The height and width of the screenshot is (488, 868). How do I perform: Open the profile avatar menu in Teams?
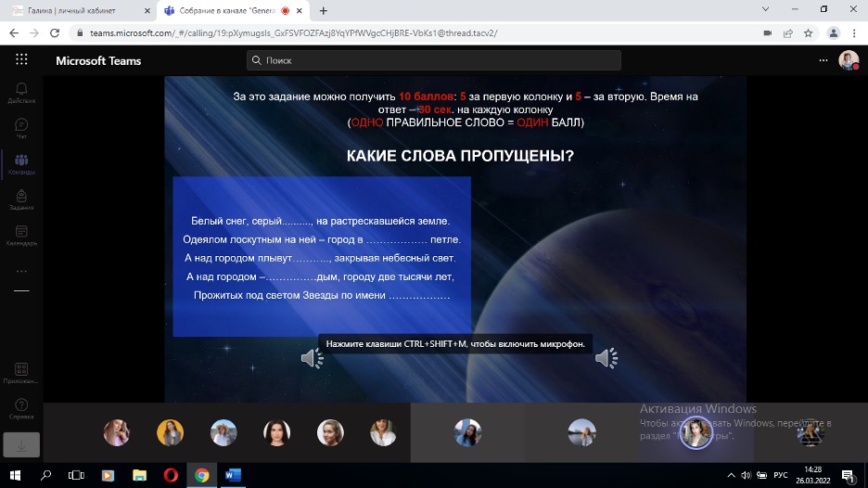(848, 60)
